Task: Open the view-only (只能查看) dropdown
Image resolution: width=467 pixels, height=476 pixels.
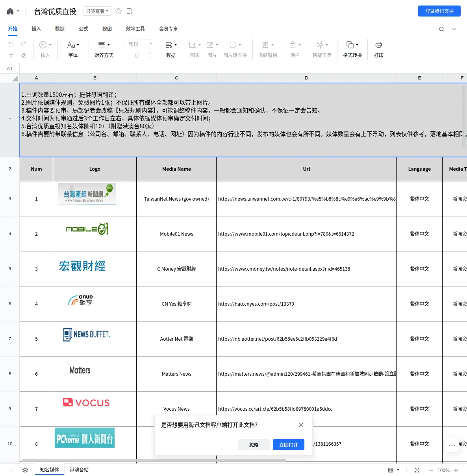Action: [97, 11]
